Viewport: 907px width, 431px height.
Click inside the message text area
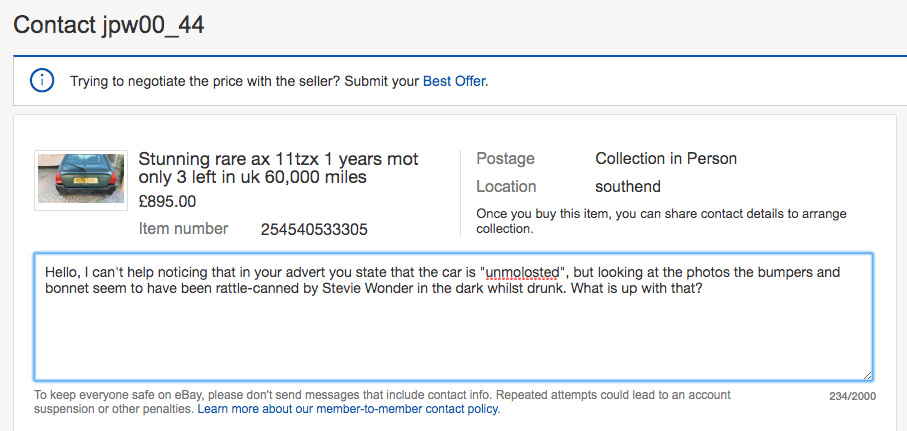tap(453, 316)
